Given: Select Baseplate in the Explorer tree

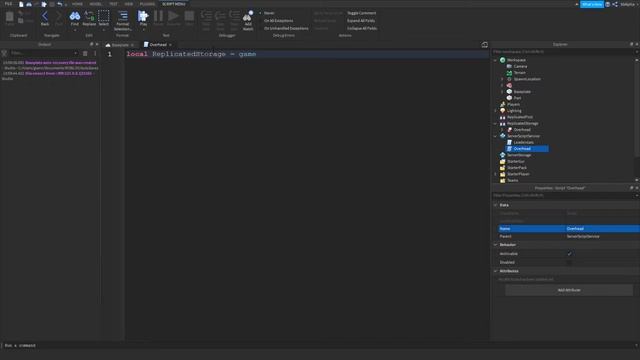Looking at the screenshot, I should [x=522, y=92].
